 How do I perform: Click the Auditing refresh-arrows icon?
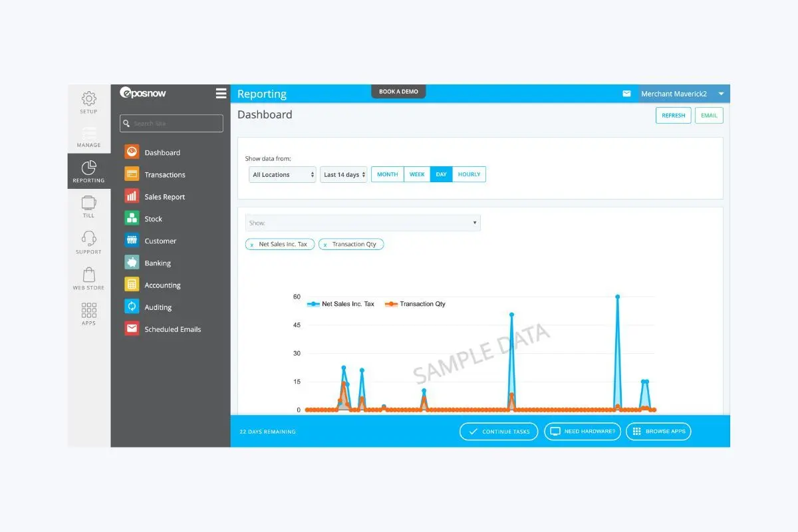(132, 307)
